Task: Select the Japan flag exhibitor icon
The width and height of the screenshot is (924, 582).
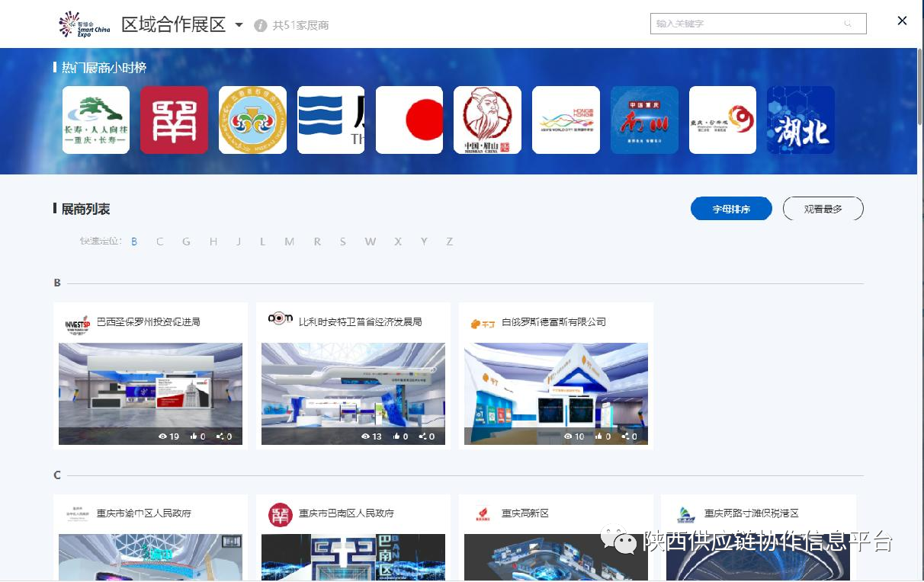Action: click(x=409, y=120)
